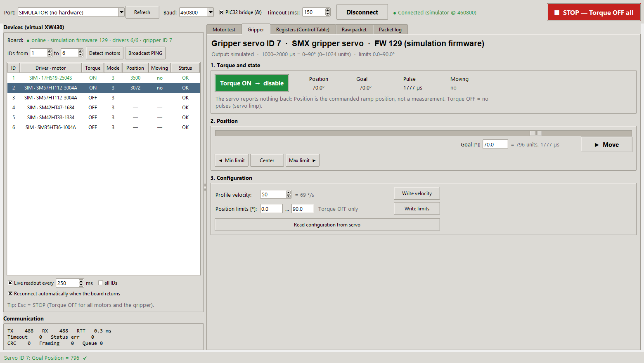Click the Disconnect button
Screen dimensions: 644x363
(362, 12)
